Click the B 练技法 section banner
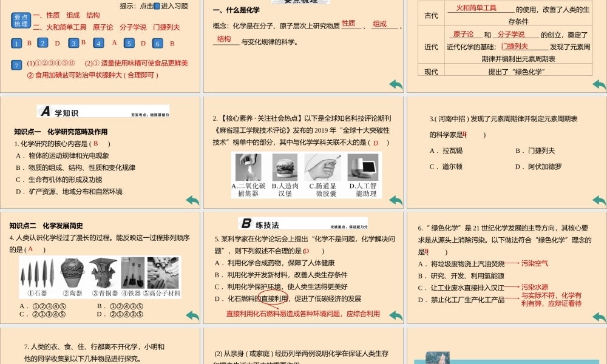Viewport: 607px width, 364px height. (302, 224)
